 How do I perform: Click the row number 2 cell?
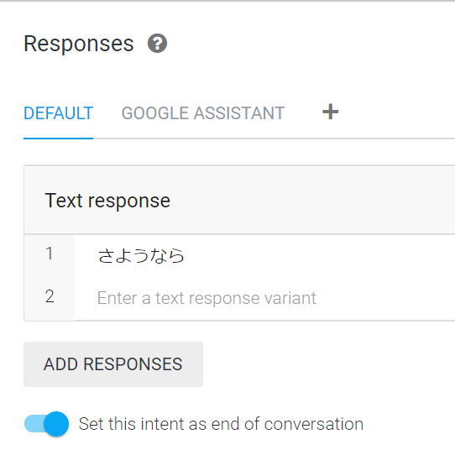tap(50, 296)
